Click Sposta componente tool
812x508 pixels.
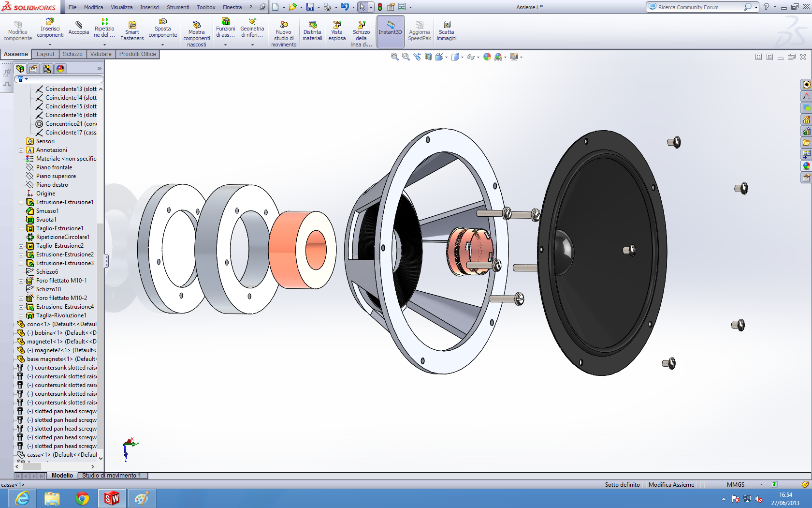pos(163,28)
